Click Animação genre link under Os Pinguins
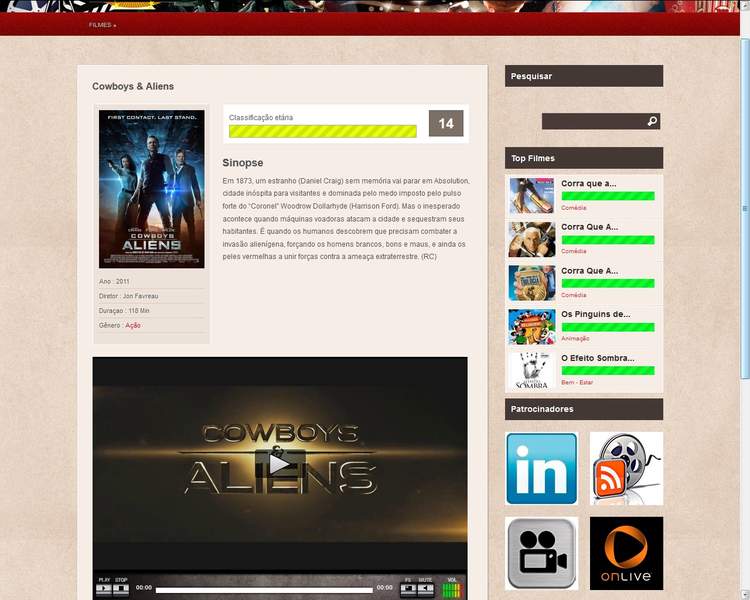The height and width of the screenshot is (600, 750). [x=575, y=339]
